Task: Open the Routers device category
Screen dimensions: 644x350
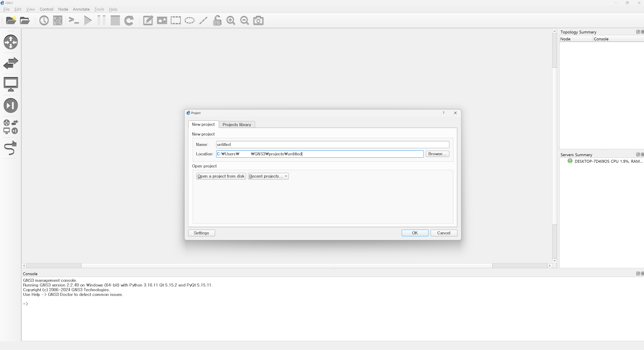Action: pyautogui.click(x=11, y=42)
